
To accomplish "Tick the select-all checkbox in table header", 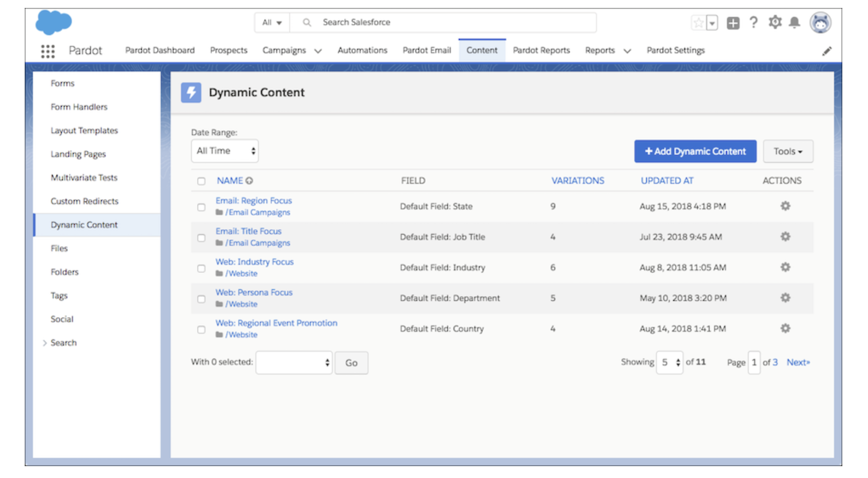I will click(201, 181).
